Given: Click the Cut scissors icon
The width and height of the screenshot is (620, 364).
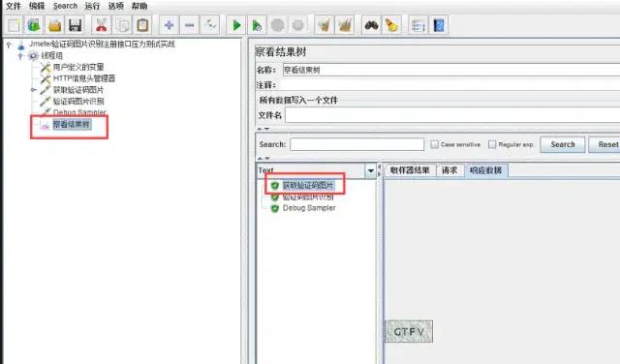Looking at the screenshot, I should click(x=101, y=25).
